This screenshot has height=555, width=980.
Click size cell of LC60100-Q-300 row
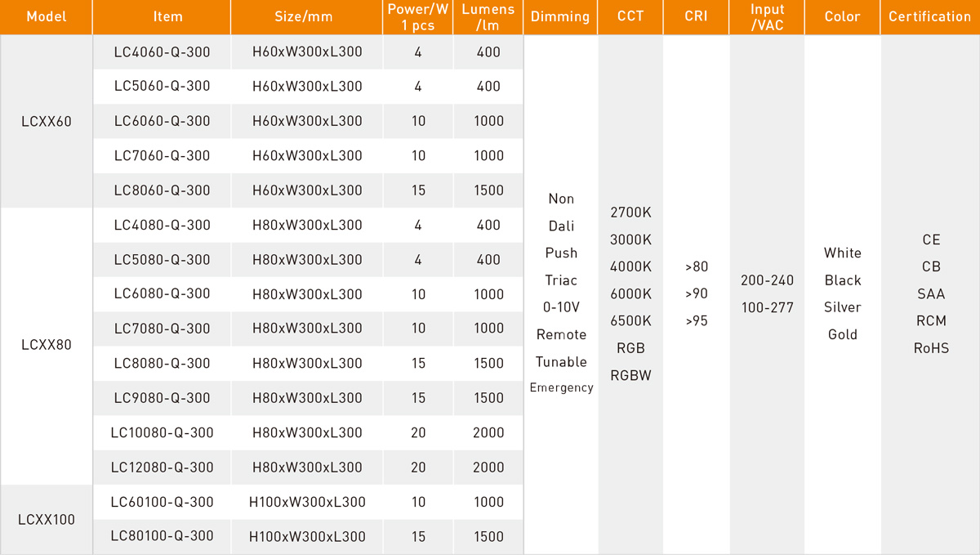(x=307, y=502)
